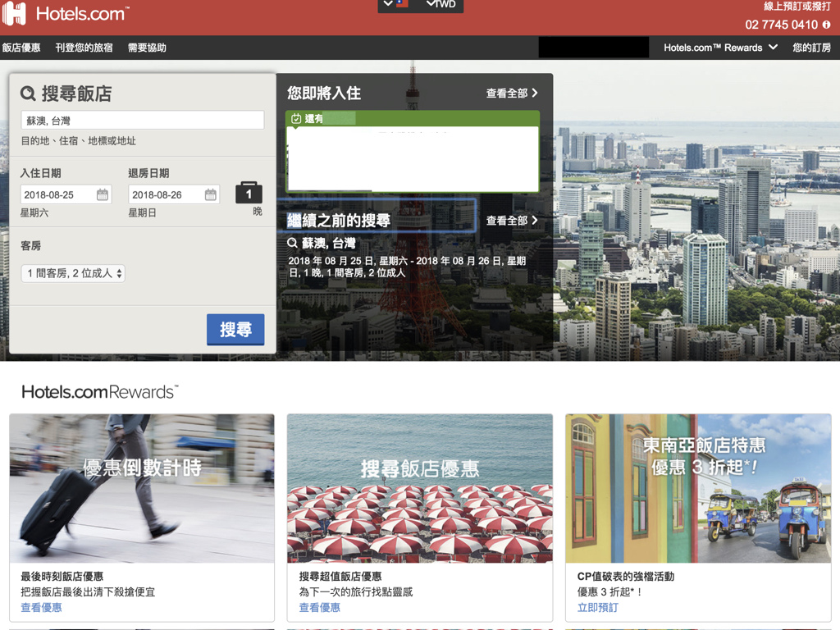Open the 需要協助 menu item
Image resolution: width=840 pixels, height=630 pixels.
tap(147, 48)
